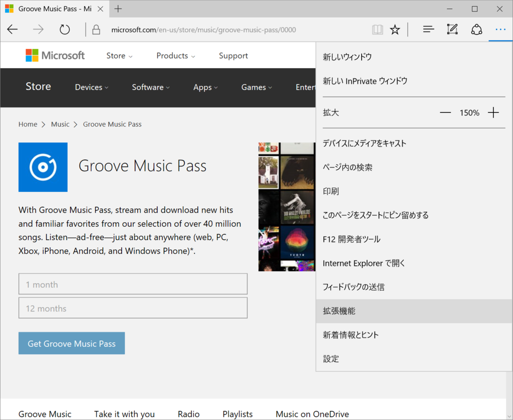513x420 pixels.
Task: Click the blue Groove Music app icon
Action: tap(43, 167)
